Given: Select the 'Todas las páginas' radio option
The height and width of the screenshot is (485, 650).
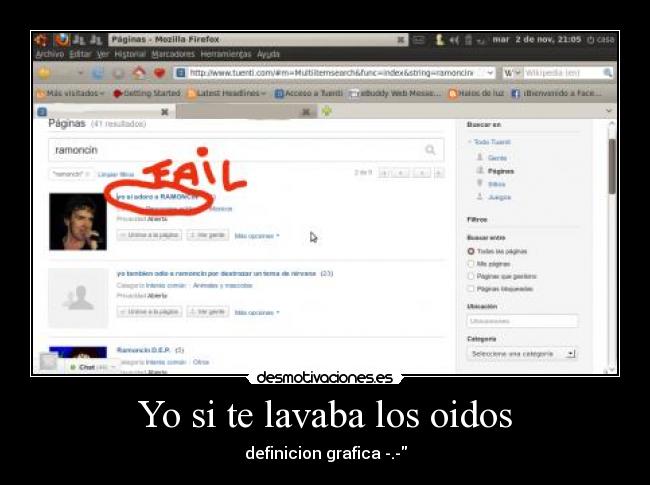Looking at the screenshot, I should [471, 251].
